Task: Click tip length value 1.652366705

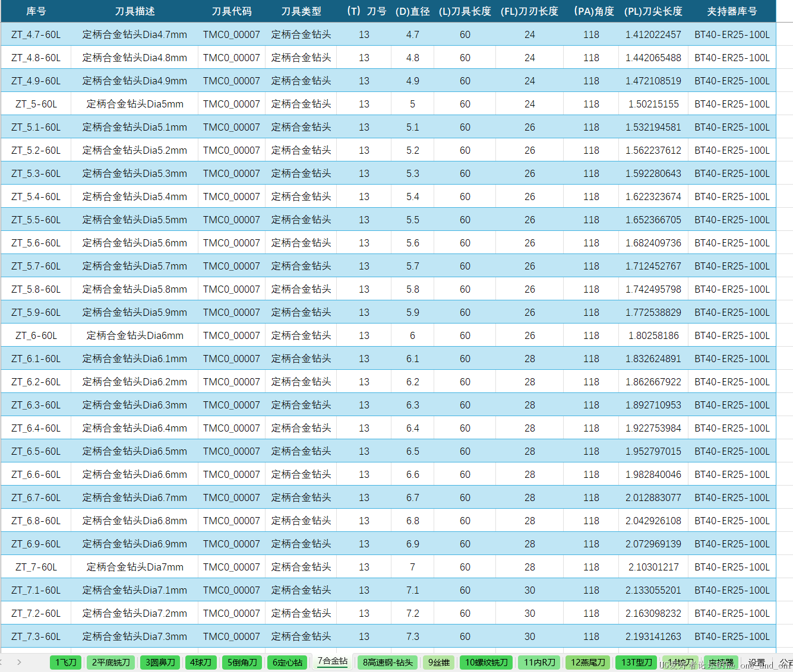Action: click(653, 220)
